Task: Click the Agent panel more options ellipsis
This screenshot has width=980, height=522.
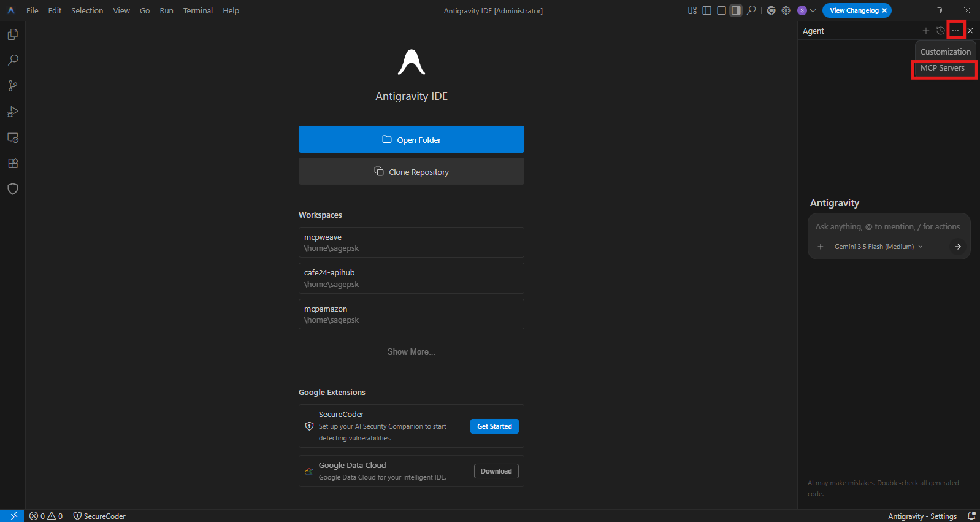Action: click(x=955, y=31)
